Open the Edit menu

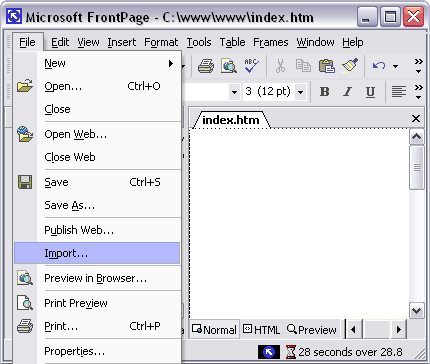(60, 42)
